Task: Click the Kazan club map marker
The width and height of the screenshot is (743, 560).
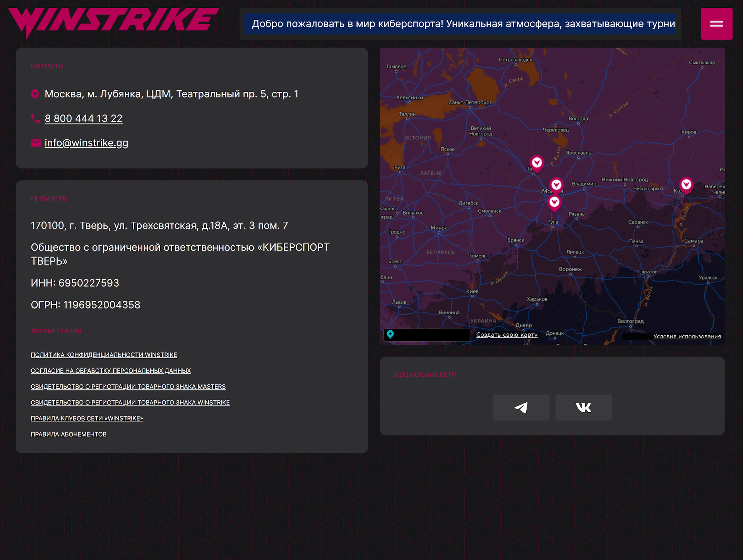Action: (686, 184)
